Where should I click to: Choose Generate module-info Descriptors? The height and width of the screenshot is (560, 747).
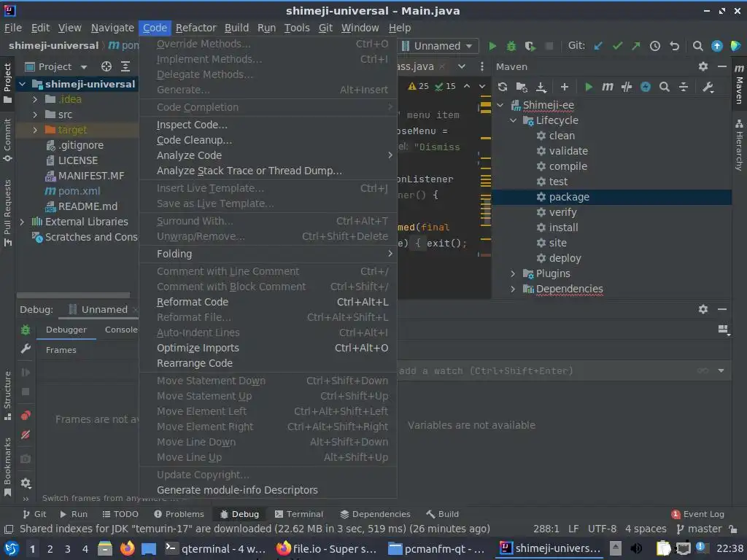268,490
